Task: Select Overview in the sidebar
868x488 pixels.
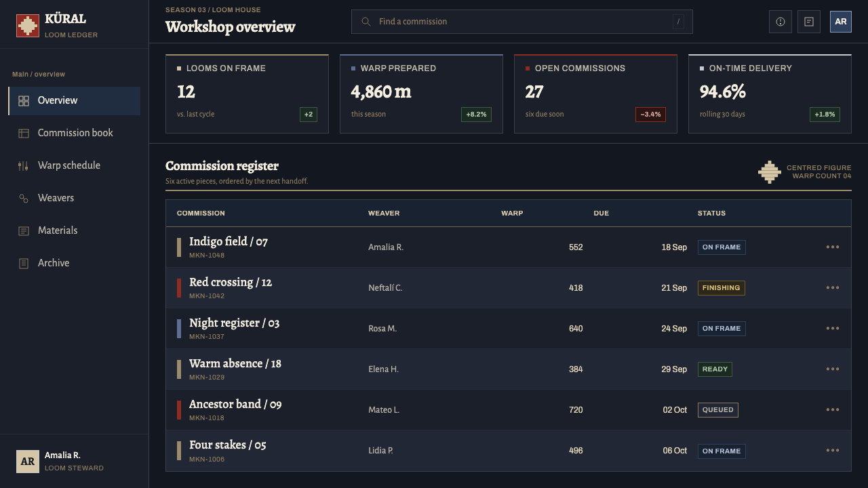Action: click(x=75, y=101)
